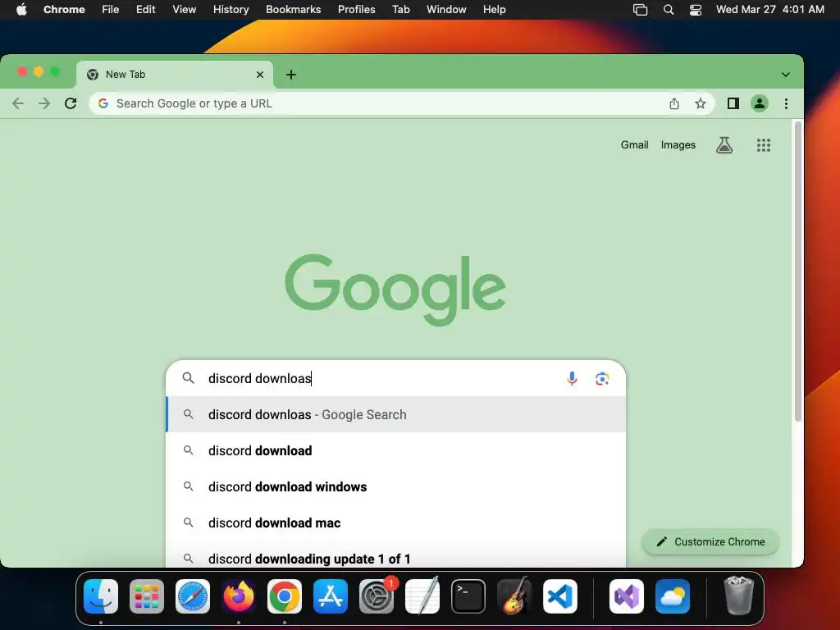Open Launchpad from the Dock
This screenshot has height=630, width=840.
pos(146,596)
